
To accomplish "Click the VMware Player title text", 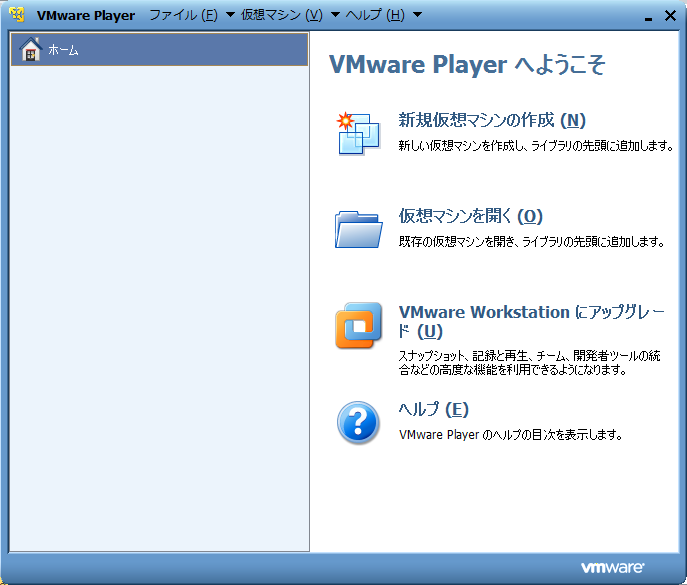I will [86, 15].
